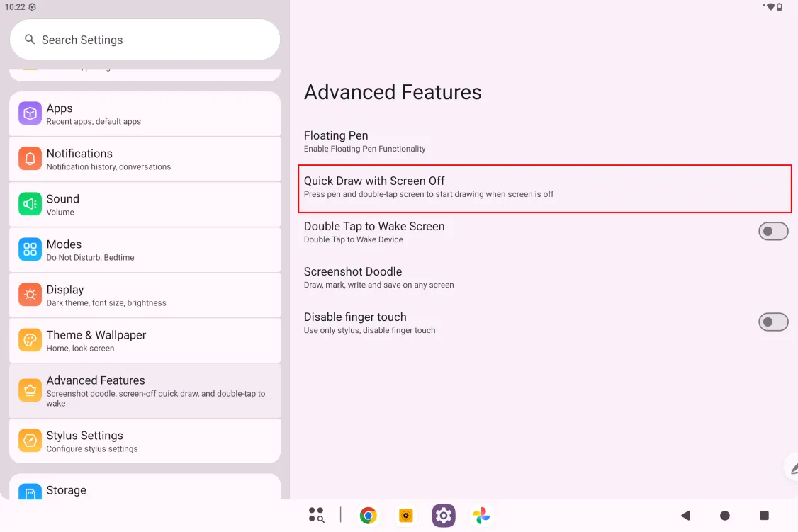Open the yellow app in the taskbar

405,516
